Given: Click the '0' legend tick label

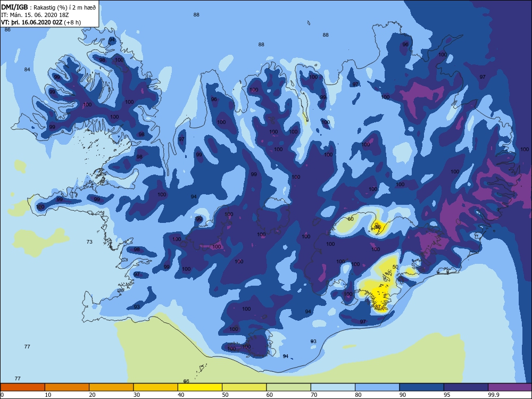Looking at the screenshot, I should click(x=2, y=395).
